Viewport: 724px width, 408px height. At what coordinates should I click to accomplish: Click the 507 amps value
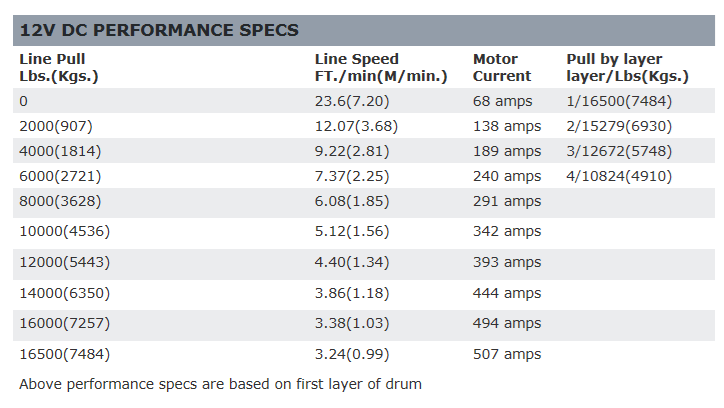pyautogui.click(x=507, y=354)
